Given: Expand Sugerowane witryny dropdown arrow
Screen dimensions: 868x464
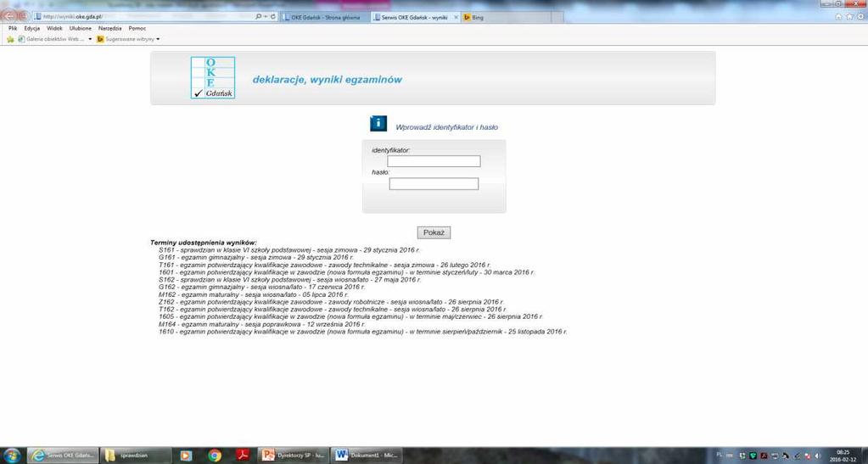Looking at the screenshot, I should coord(158,39).
